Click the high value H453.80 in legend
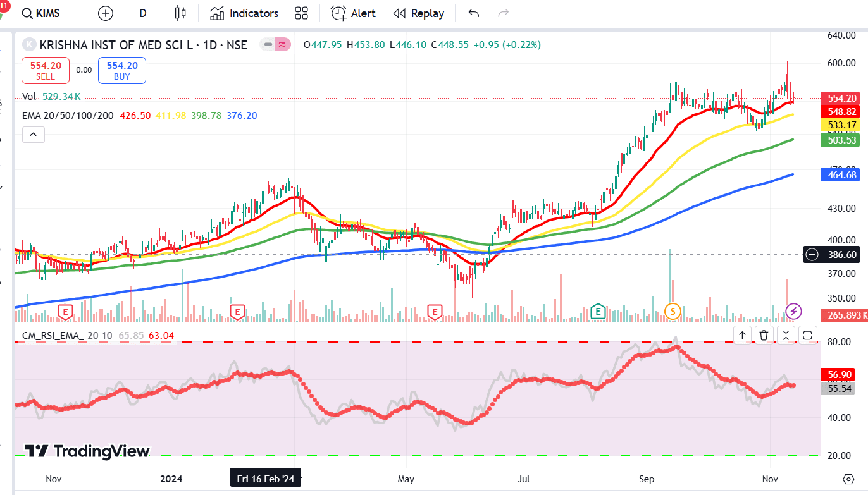Viewport: 868px width, 495px height. tap(365, 45)
